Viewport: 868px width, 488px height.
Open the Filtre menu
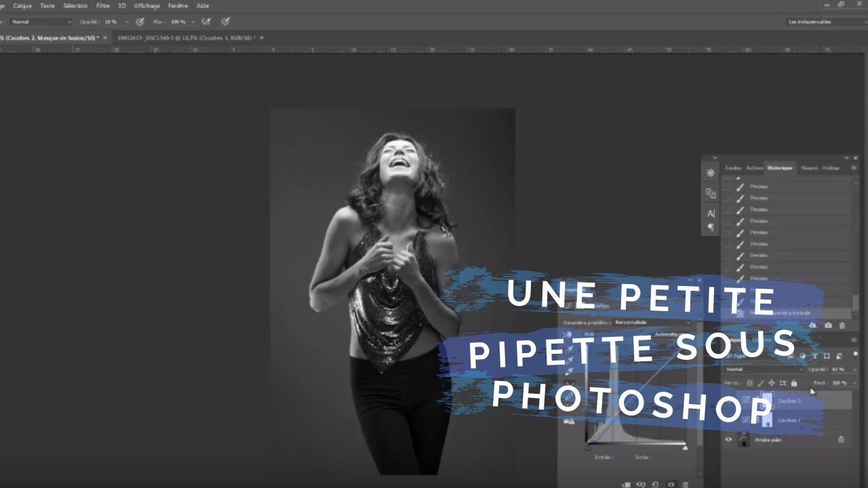coord(103,5)
